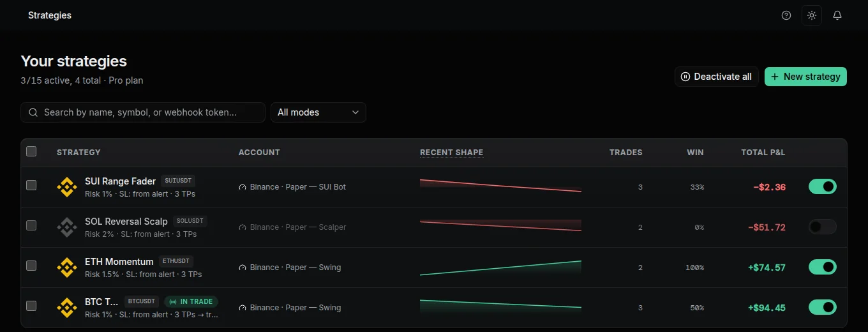This screenshot has width=868, height=332.
Task: Open the All modes dropdown
Action: point(318,112)
